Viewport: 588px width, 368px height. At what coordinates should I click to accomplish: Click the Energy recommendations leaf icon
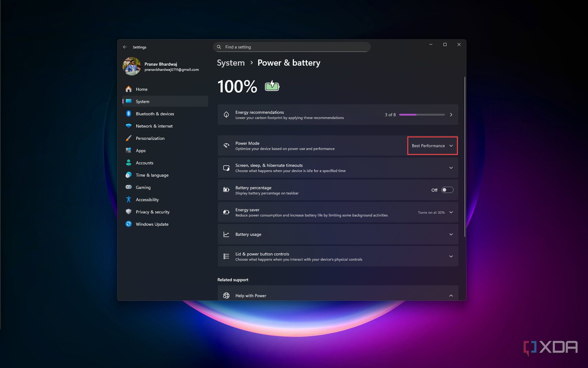(226, 115)
